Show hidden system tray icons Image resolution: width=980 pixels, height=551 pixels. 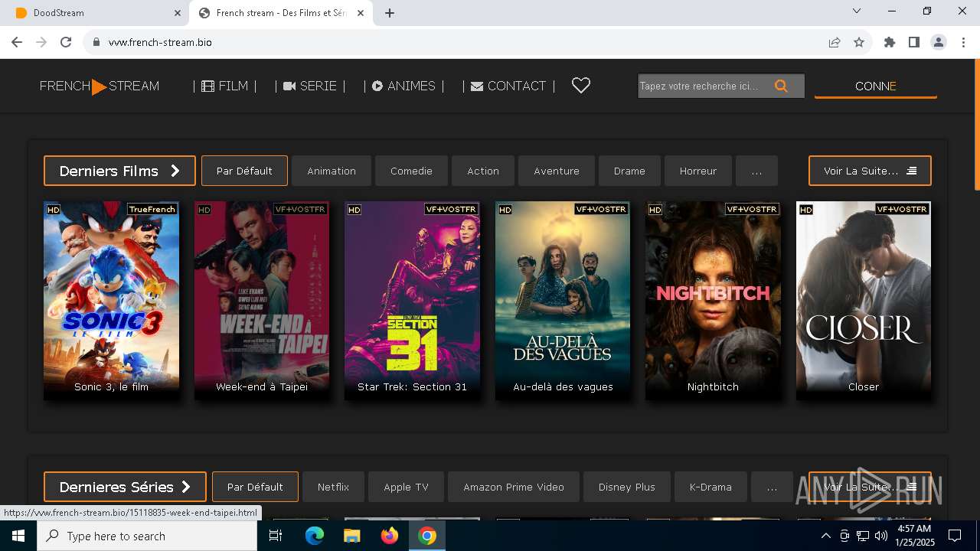pyautogui.click(x=826, y=536)
